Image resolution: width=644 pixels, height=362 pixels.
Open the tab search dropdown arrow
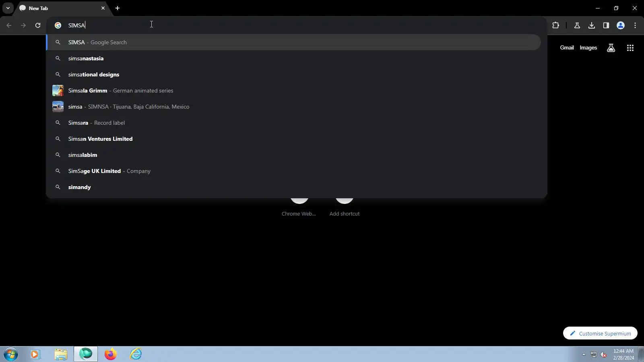tap(8, 8)
